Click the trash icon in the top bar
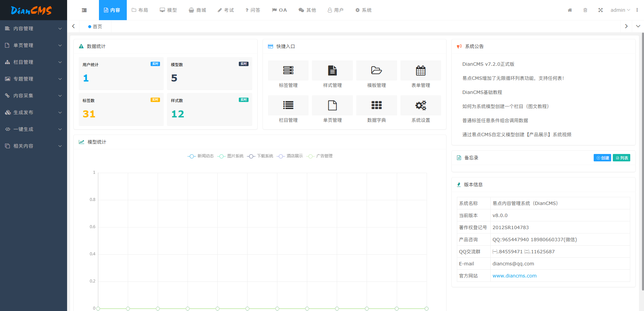Screen dimensions: 644x311 point(585,10)
